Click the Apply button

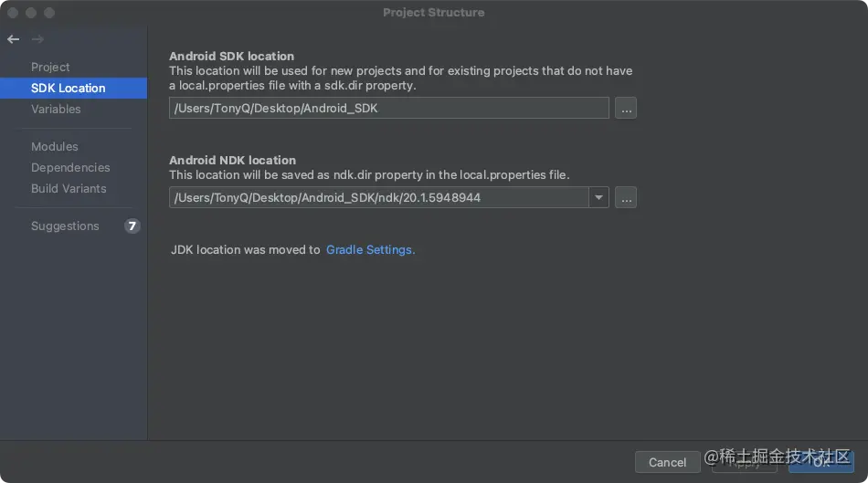tap(744, 462)
